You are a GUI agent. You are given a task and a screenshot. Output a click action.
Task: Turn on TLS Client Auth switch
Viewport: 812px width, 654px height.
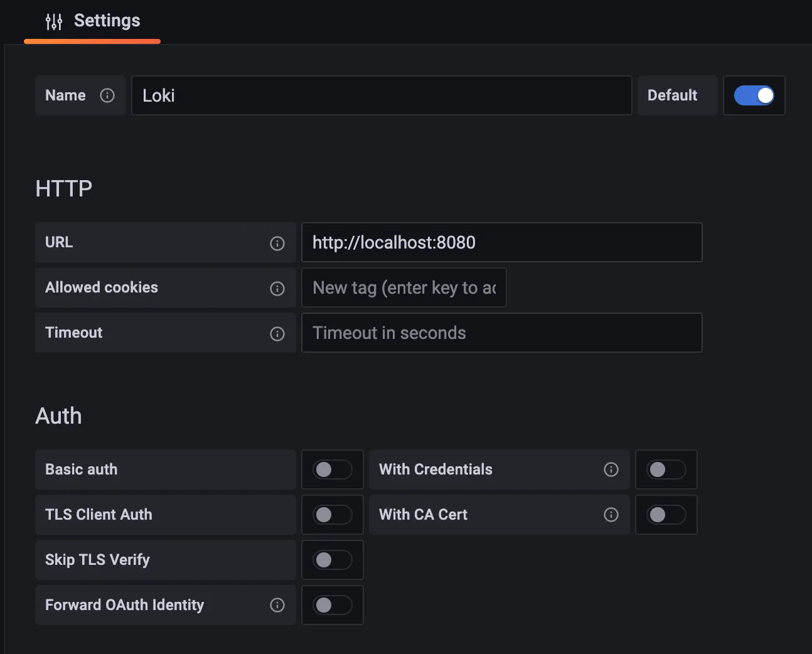pos(333,515)
